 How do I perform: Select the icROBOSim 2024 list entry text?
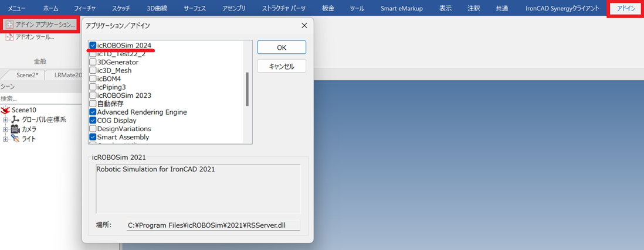coord(125,45)
